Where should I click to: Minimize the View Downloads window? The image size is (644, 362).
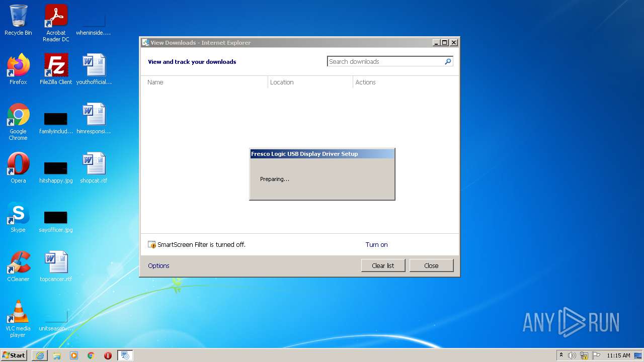click(436, 43)
